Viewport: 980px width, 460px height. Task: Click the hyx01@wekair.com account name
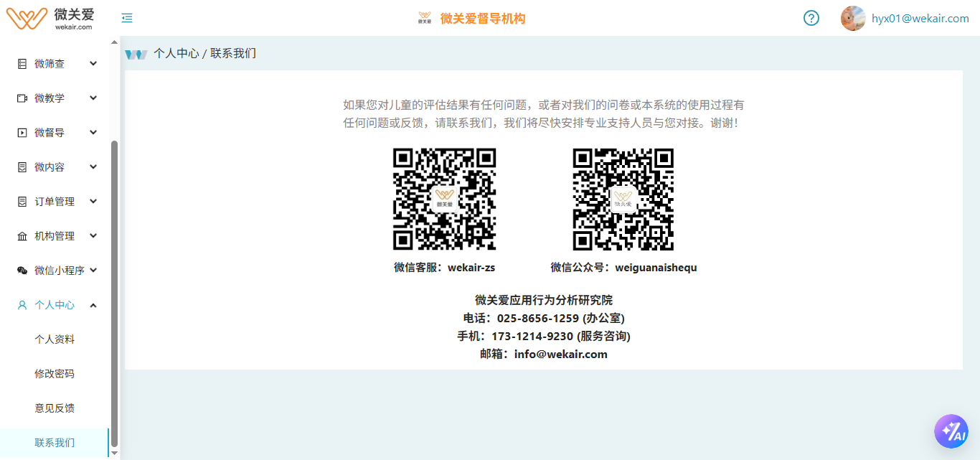coord(920,19)
